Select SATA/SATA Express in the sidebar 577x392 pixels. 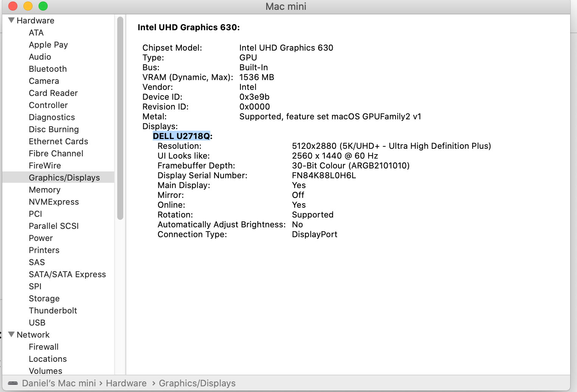click(x=67, y=274)
